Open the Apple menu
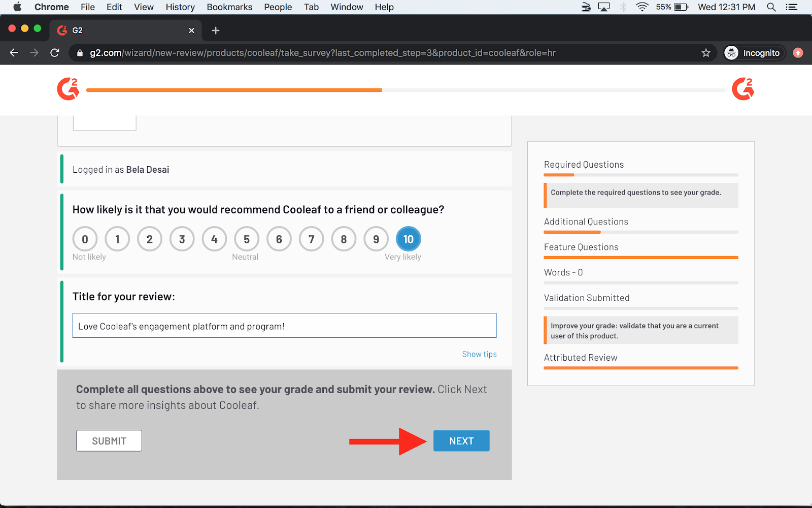Viewport: 812px width, 508px height. tap(17, 7)
